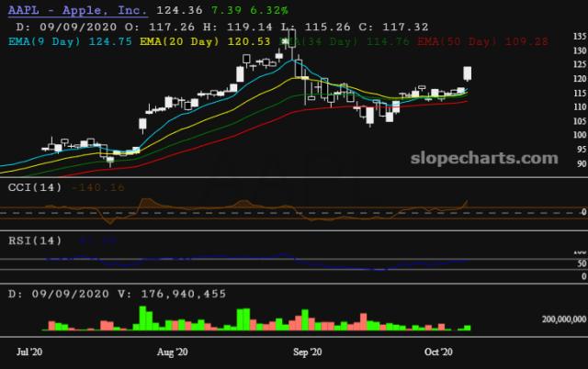
Task: Click the 200,000,000 volume axis label
Action: coord(563,319)
